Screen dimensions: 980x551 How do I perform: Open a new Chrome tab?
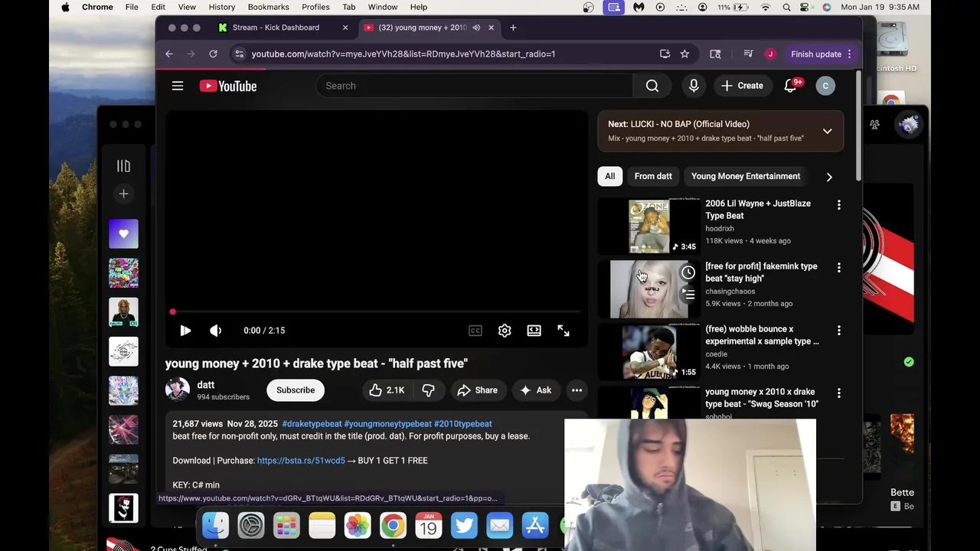pyautogui.click(x=513, y=28)
